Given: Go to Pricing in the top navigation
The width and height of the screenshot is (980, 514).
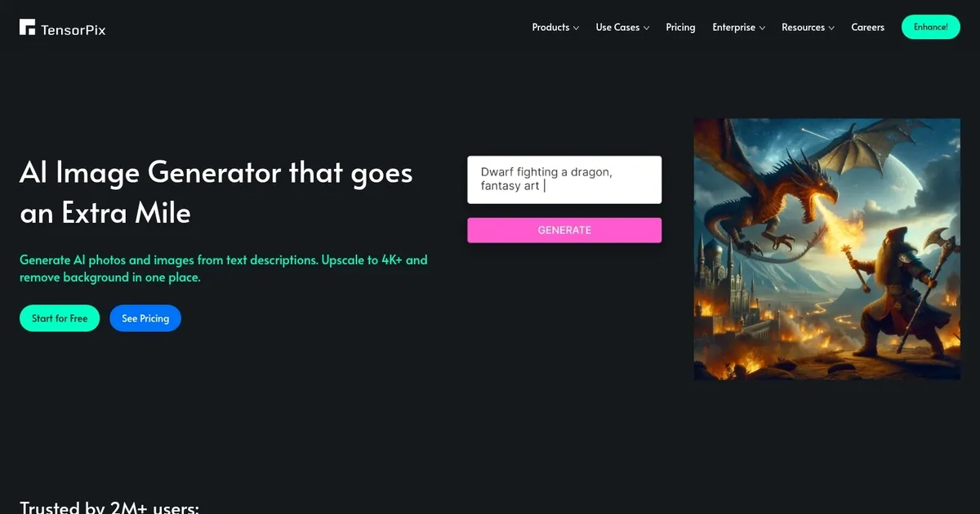Looking at the screenshot, I should [x=680, y=27].
